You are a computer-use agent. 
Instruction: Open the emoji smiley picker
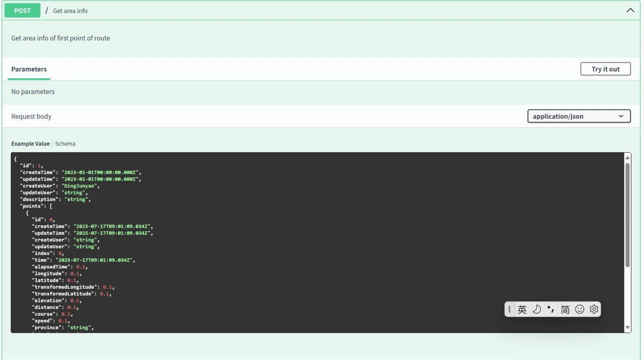[x=580, y=310]
